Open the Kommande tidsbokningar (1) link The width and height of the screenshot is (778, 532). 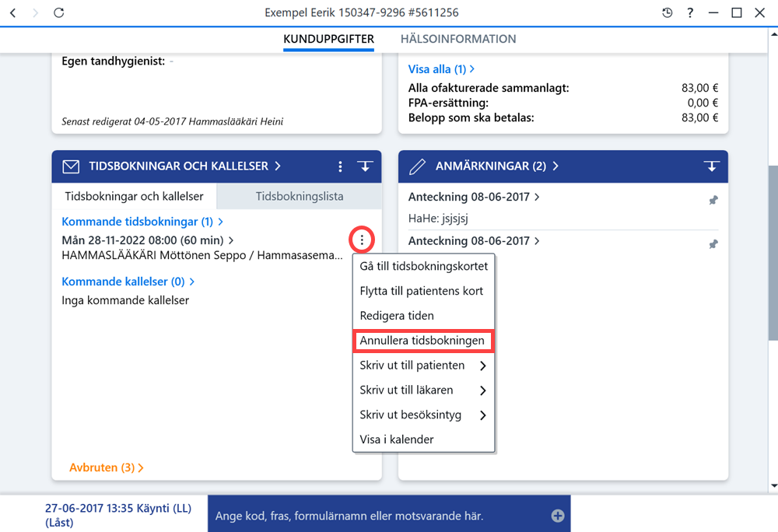(142, 222)
